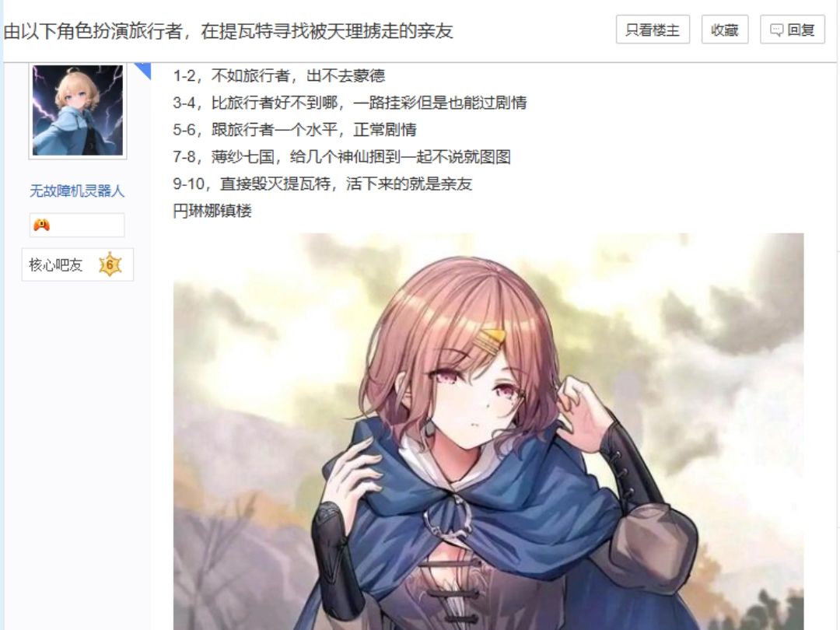Click the orange game controller badge icon

point(42,225)
